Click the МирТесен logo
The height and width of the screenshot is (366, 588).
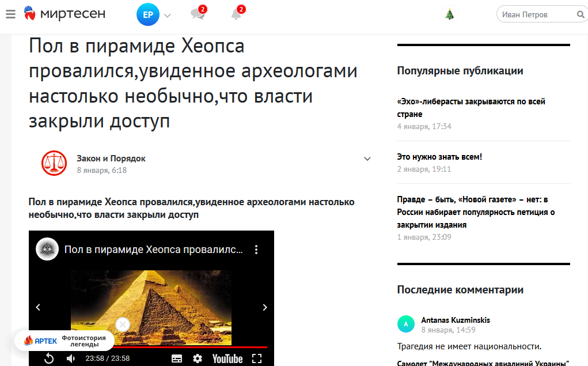click(65, 14)
